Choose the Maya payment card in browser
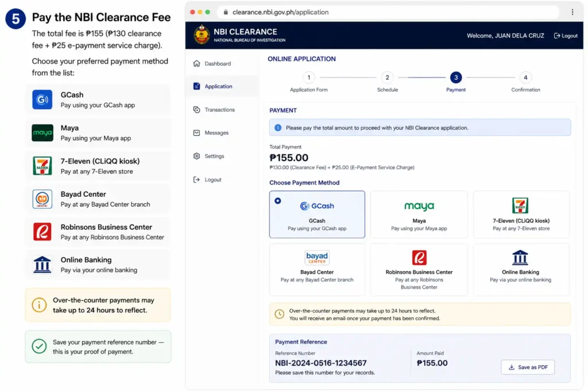This screenshot has width=588, height=392. pos(419,214)
